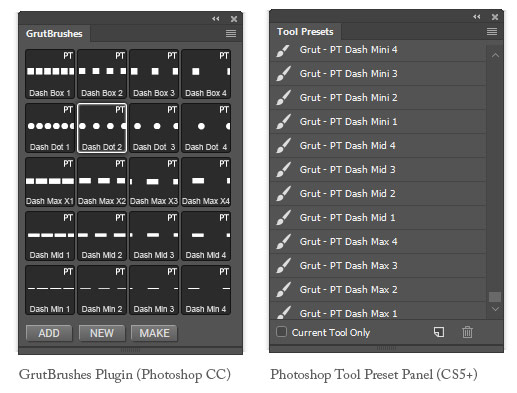517x393 pixels.
Task: Select the Dash Min 4 brush
Action: [x=206, y=290]
